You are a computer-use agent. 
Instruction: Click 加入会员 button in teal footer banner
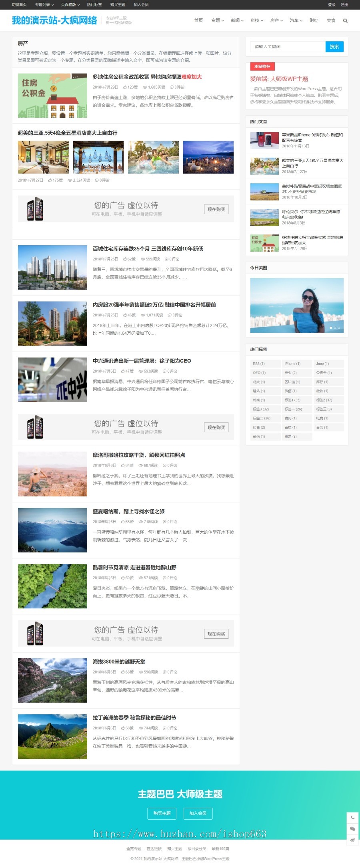pyautogui.click(x=198, y=813)
